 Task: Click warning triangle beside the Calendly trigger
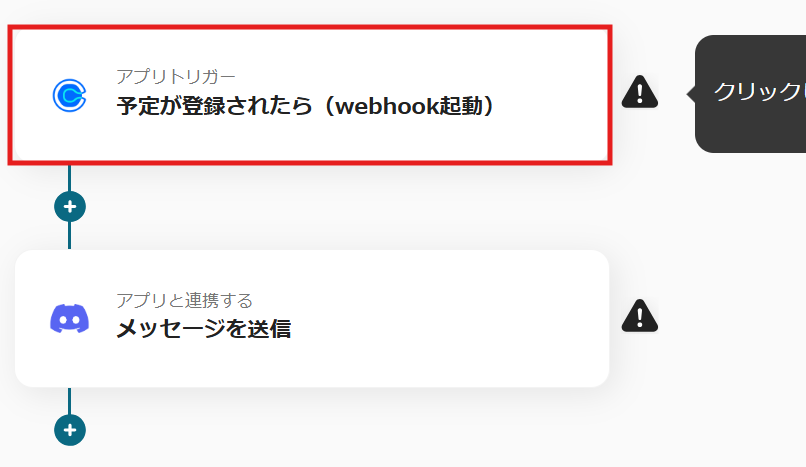[639, 92]
